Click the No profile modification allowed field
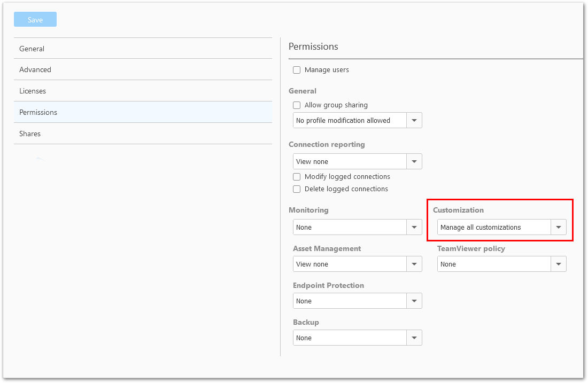Image resolution: width=588 pixels, height=383 pixels. click(x=350, y=120)
